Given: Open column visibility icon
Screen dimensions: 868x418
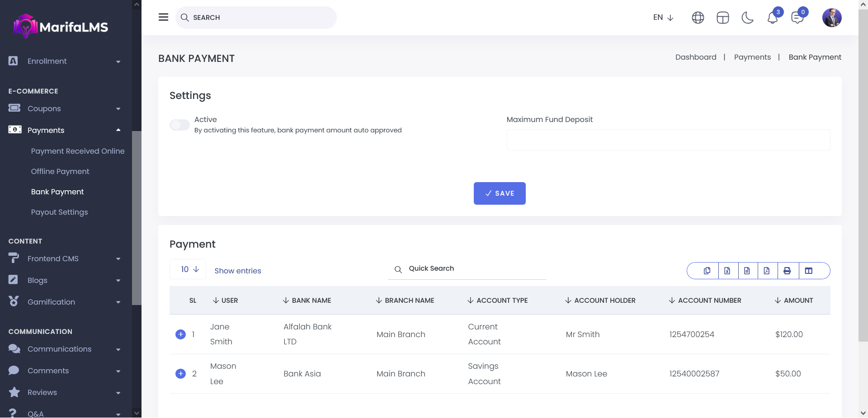Looking at the screenshot, I should point(809,271).
